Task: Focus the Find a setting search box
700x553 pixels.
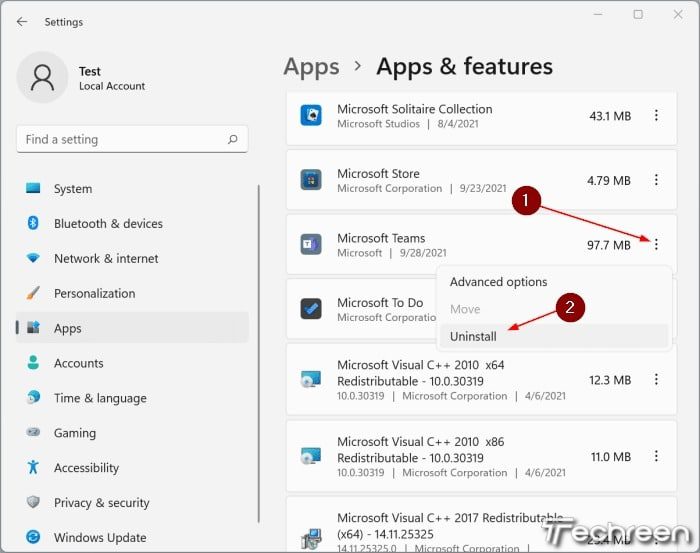Action: 132,139
